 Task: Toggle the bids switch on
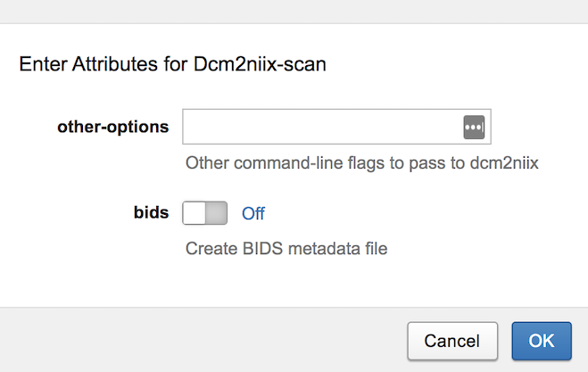205,213
